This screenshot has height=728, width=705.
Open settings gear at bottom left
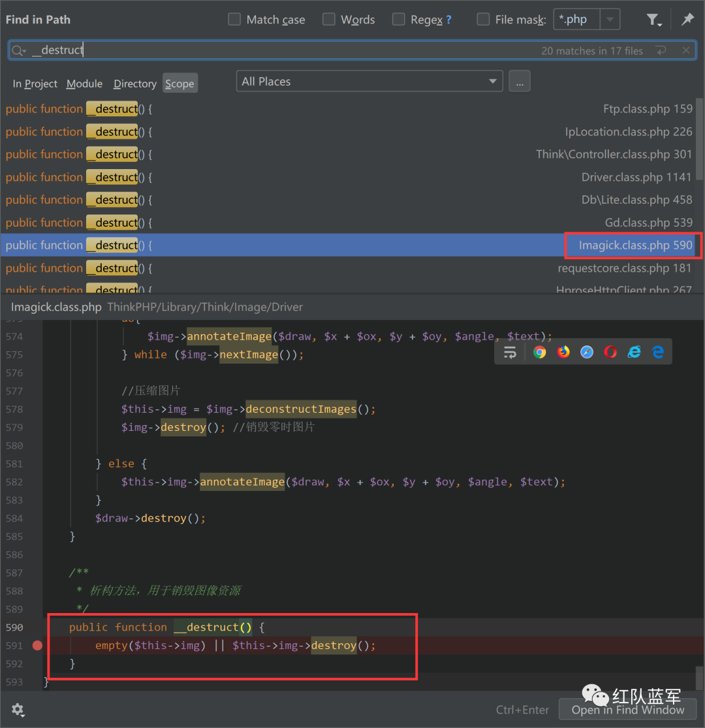click(x=18, y=710)
